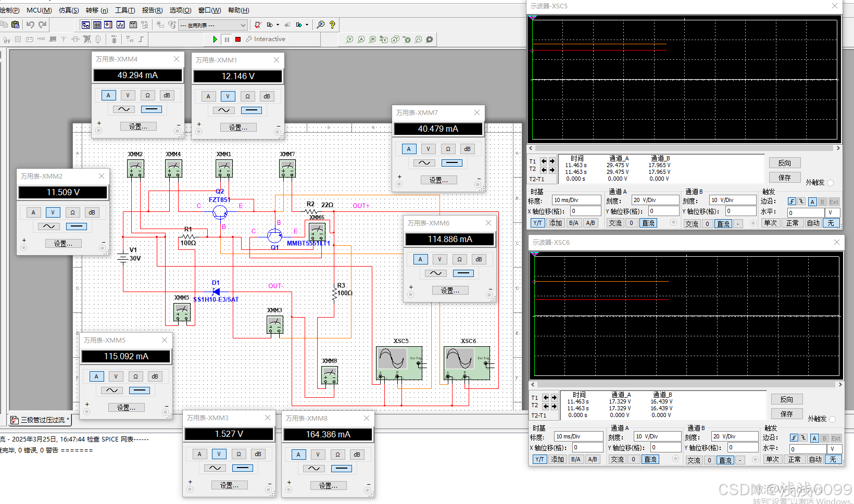Place a current probe from the probe toolbar
854x504 pixels.
[361, 40]
